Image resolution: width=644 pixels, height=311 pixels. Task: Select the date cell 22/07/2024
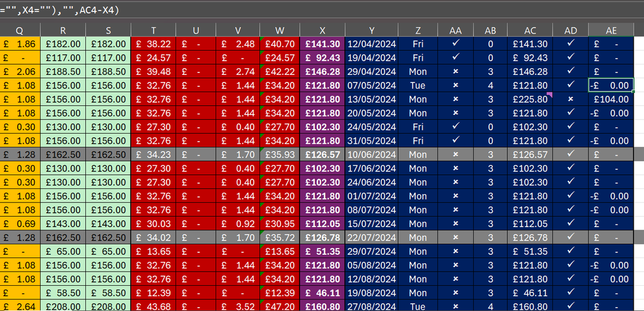(371, 237)
